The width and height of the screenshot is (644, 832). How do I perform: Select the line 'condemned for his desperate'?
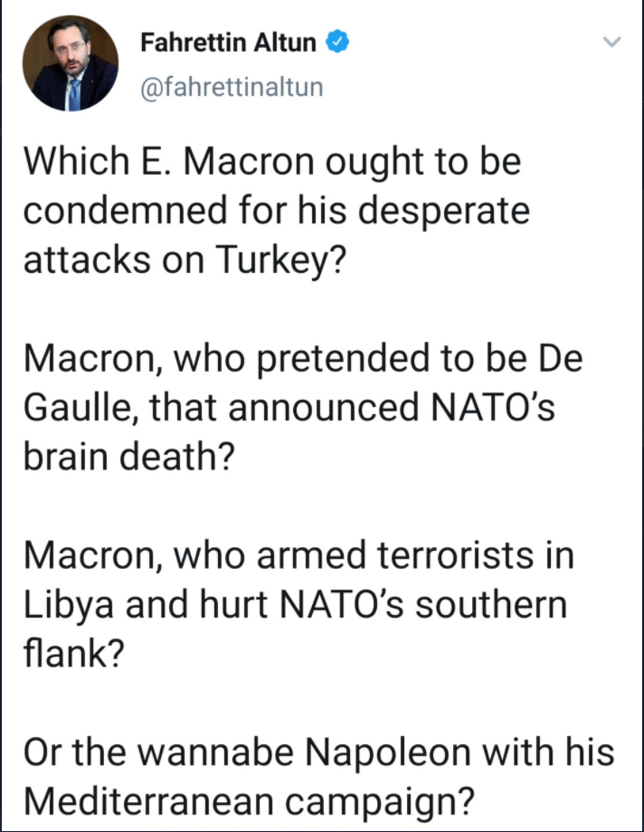277,211
